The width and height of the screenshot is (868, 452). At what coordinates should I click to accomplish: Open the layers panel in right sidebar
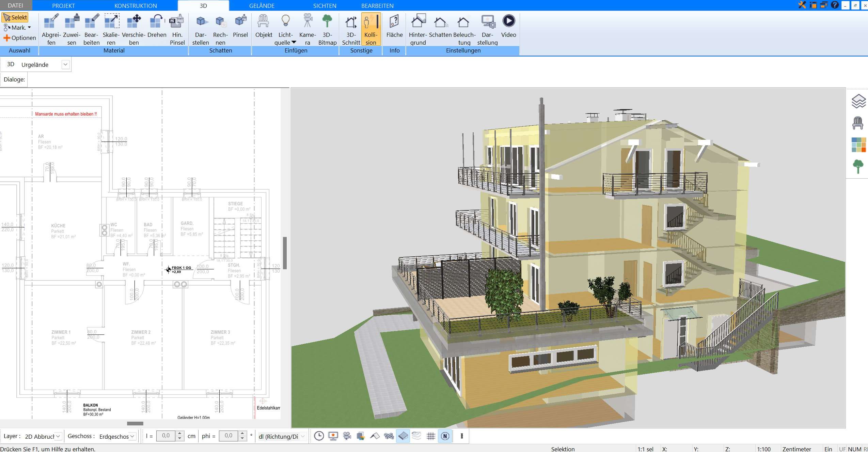click(858, 101)
